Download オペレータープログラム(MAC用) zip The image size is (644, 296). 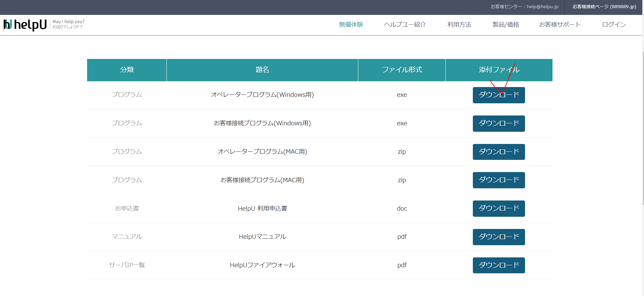(x=499, y=152)
